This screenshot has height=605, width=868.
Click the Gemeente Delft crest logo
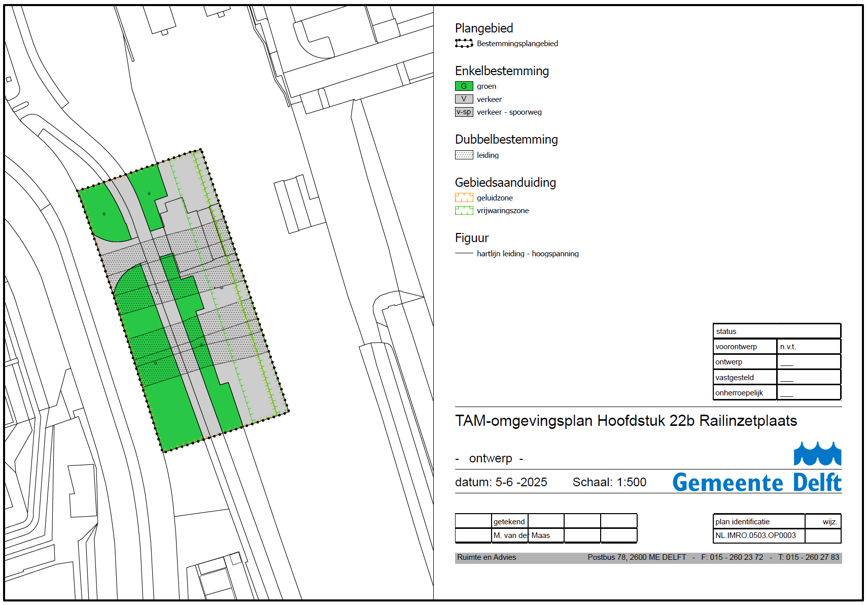(817, 453)
